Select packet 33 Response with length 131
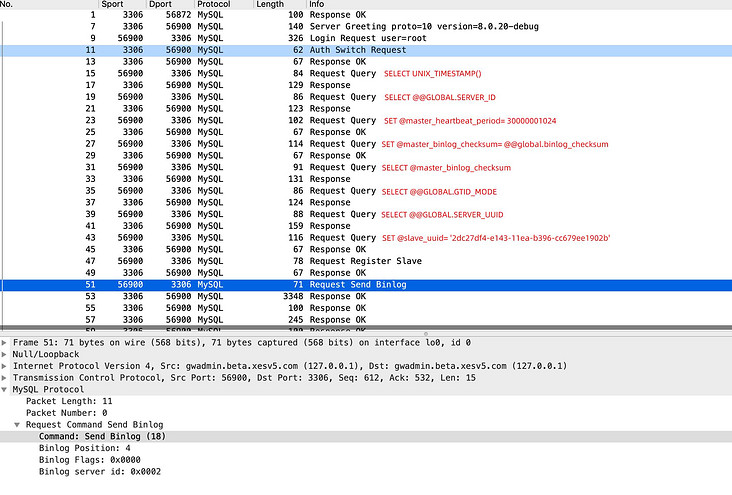 366,179
